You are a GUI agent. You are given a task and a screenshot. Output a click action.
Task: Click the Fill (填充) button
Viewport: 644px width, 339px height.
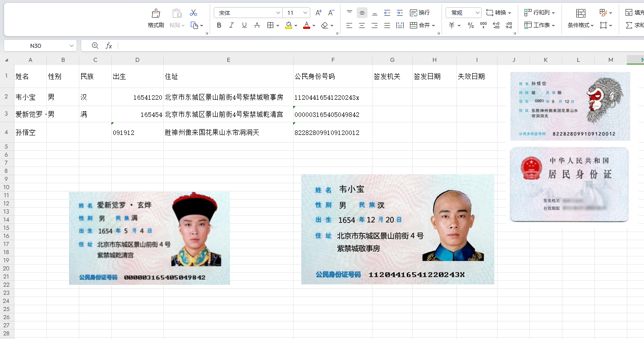[x=635, y=13]
